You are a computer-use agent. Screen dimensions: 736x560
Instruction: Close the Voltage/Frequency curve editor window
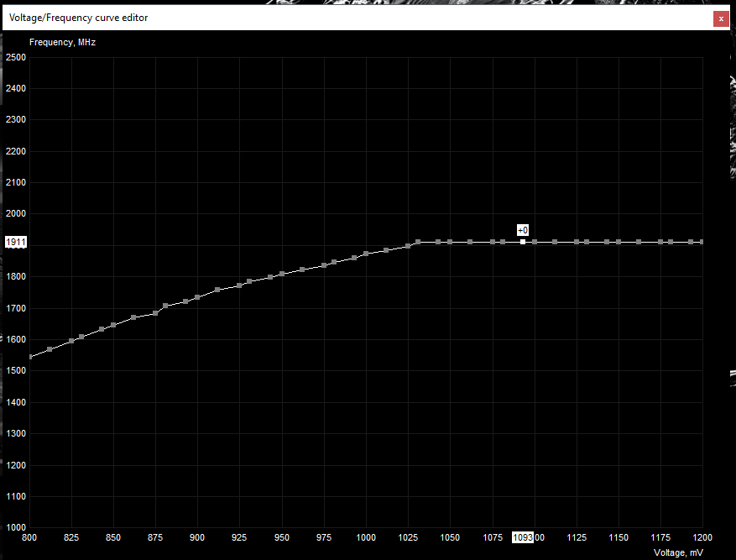pos(721,18)
